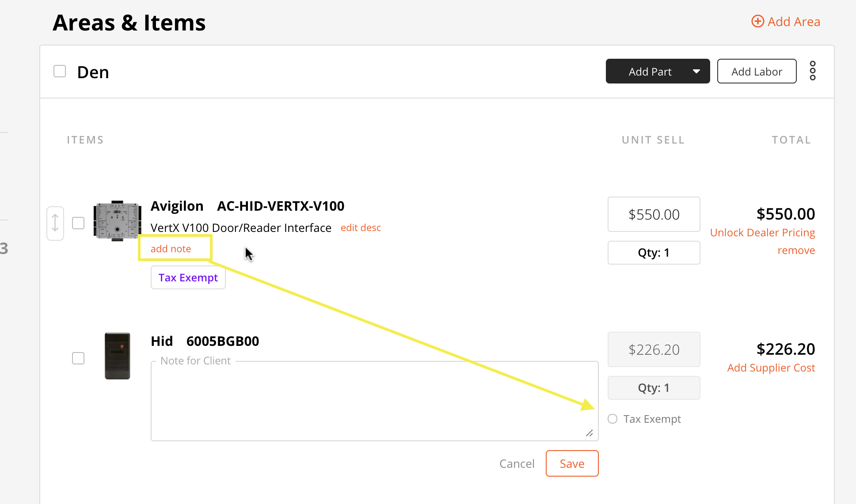The height and width of the screenshot is (504, 856).
Task: Cancel the client note
Action: point(517,463)
